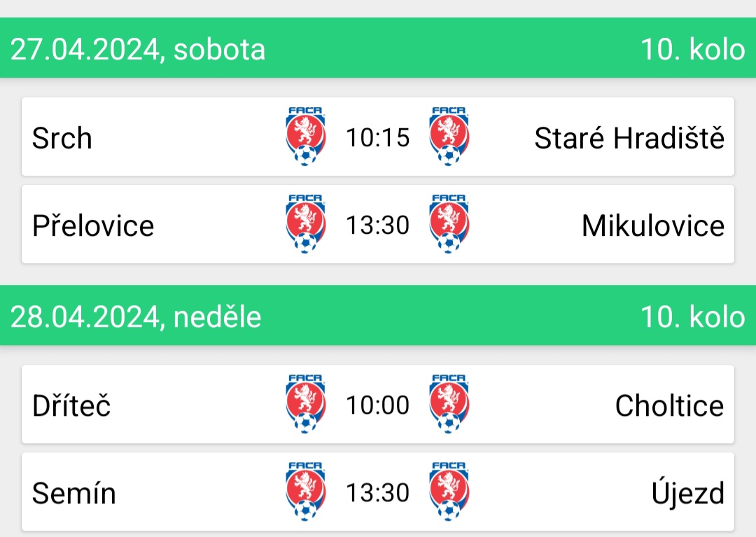
Task: Tap the Dříteč team crest icon
Action: pyautogui.click(x=305, y=405)
